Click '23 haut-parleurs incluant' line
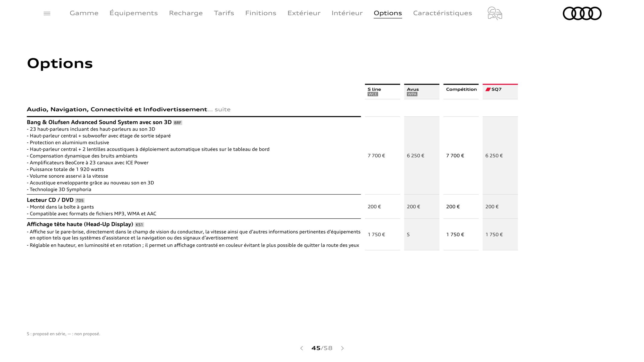Screen dimensions: 644x362 click(91, 129)
